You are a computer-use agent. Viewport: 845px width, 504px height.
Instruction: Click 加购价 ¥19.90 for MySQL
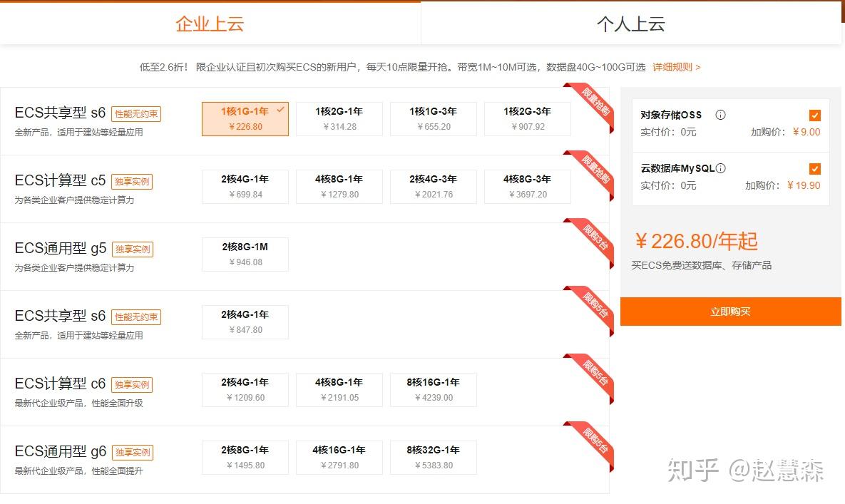click(783, 186)
